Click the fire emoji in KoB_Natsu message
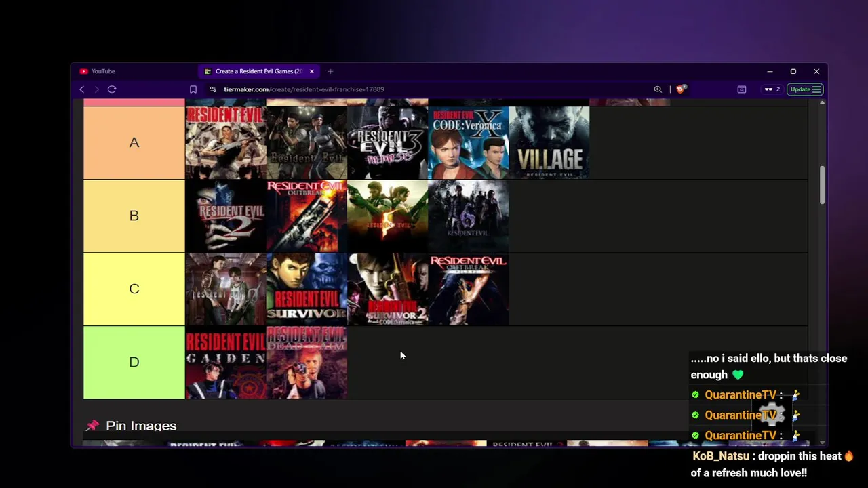The image size is (868, 488). 849,456
